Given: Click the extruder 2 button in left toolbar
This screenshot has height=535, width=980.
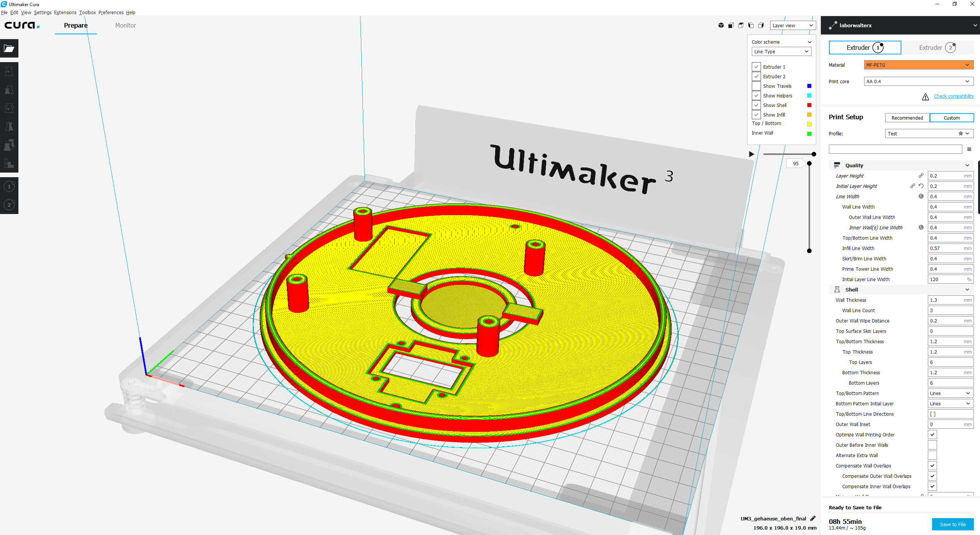Looking at the screenshot, I should tap(9, 205).
